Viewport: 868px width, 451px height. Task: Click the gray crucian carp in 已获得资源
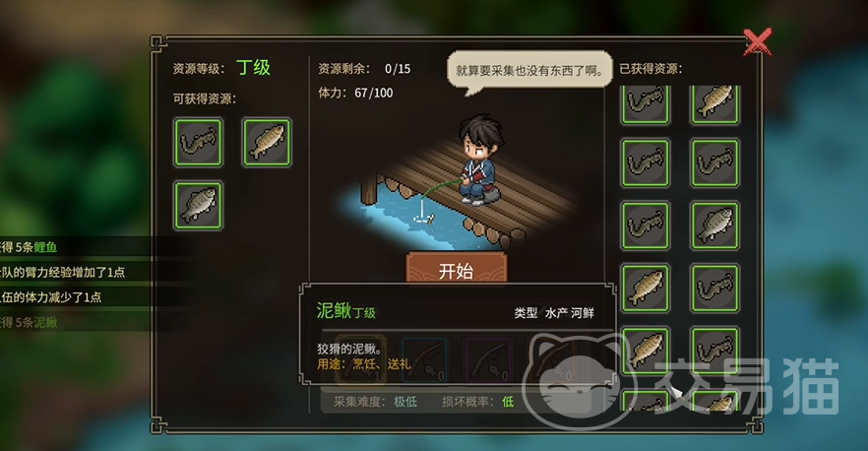click(714, 225)
